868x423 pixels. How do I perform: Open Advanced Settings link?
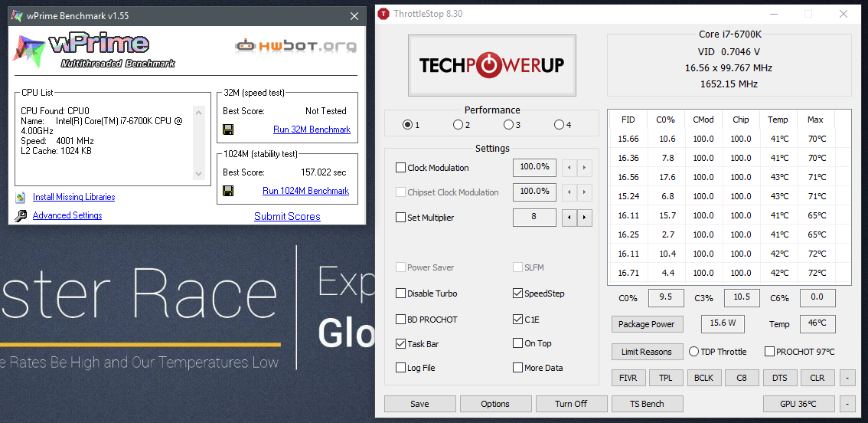click(x=67, y=215)
